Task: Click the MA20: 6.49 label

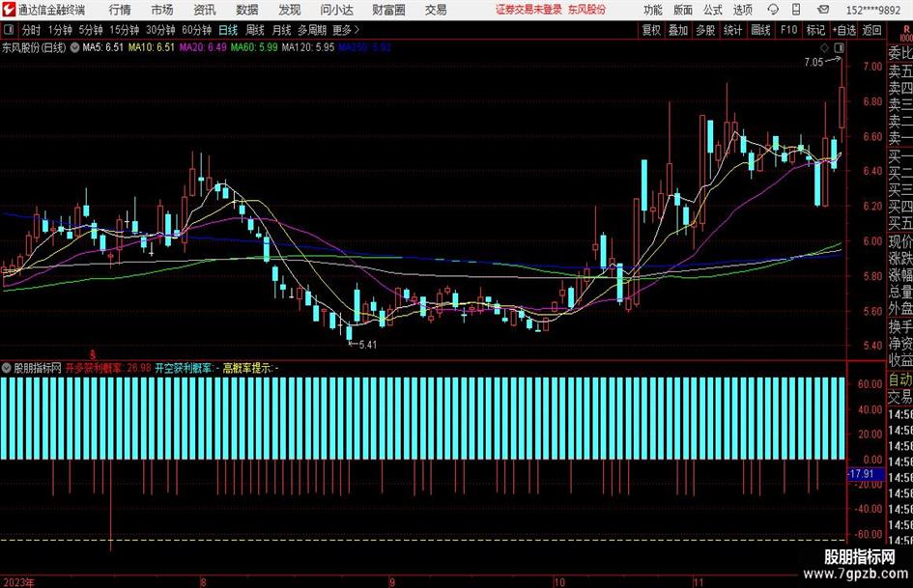Action: pos(203,47)
